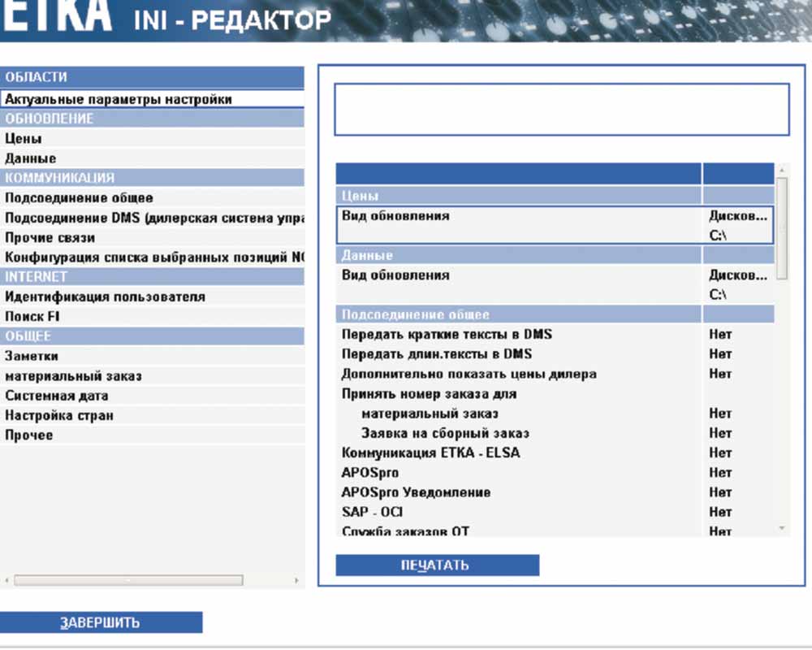Open Данные in the left list

pyautogui.click(x=31, y=158)
